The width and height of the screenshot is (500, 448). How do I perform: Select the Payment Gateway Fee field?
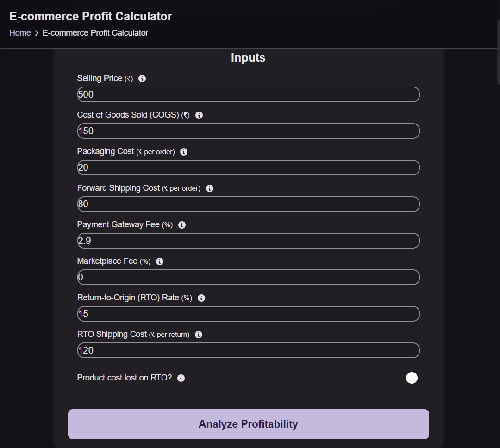(249, 241)
